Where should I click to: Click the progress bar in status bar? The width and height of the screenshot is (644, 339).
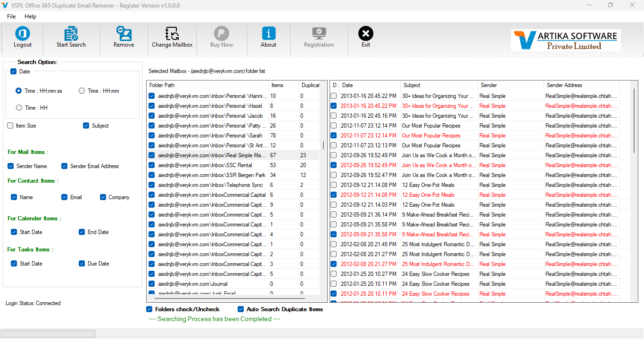point(49,333)
